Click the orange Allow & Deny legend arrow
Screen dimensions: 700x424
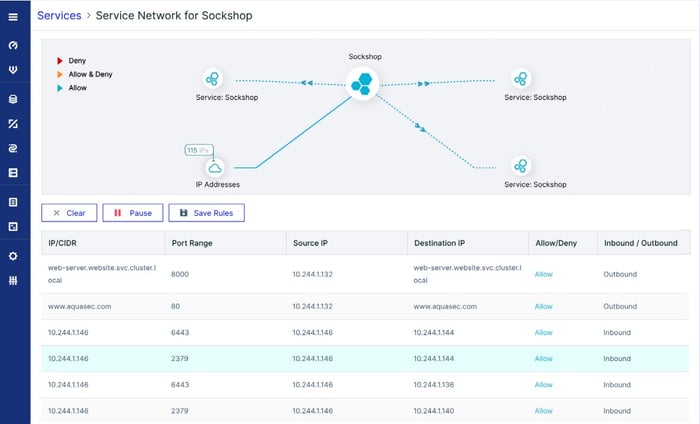(x=59, y=74)
